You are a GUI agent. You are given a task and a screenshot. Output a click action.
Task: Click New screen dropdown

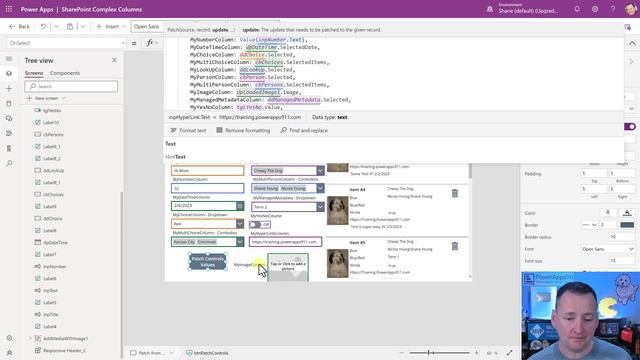coord(46,98)
